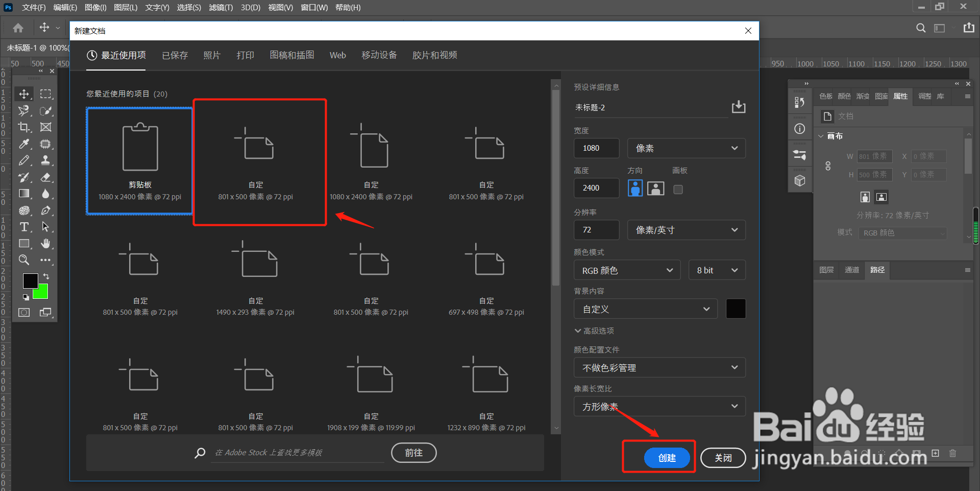Select the Pen tool
980x491 pixels.
(x=46, y=211)
